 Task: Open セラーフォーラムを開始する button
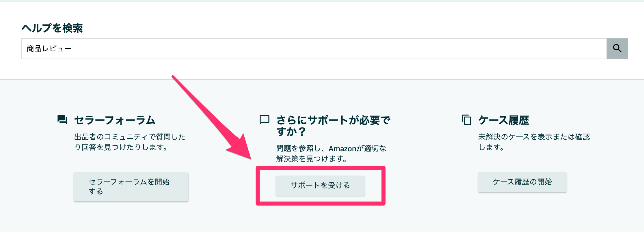pyautogui.click(x=131, y=187)
